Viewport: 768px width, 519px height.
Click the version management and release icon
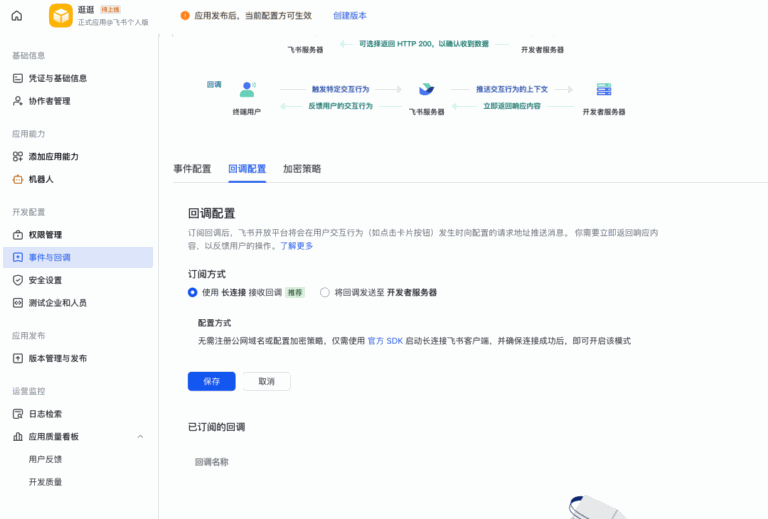[18, 358]
